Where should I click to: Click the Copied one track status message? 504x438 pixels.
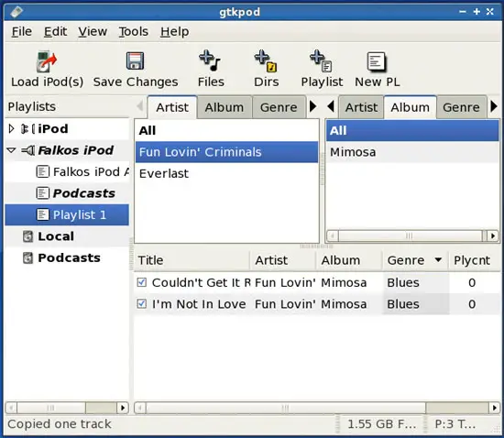[x=60, y=424]
